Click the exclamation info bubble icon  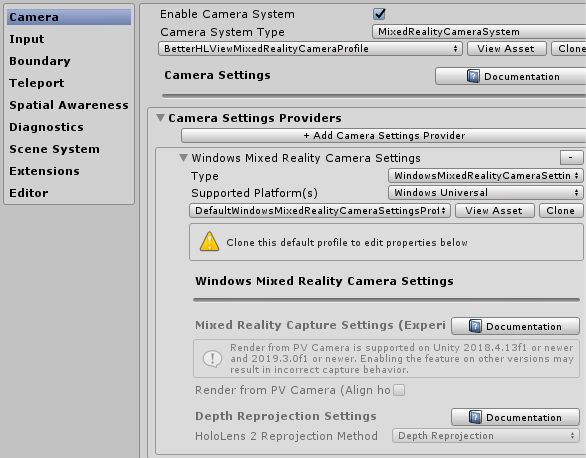(212, 359)
